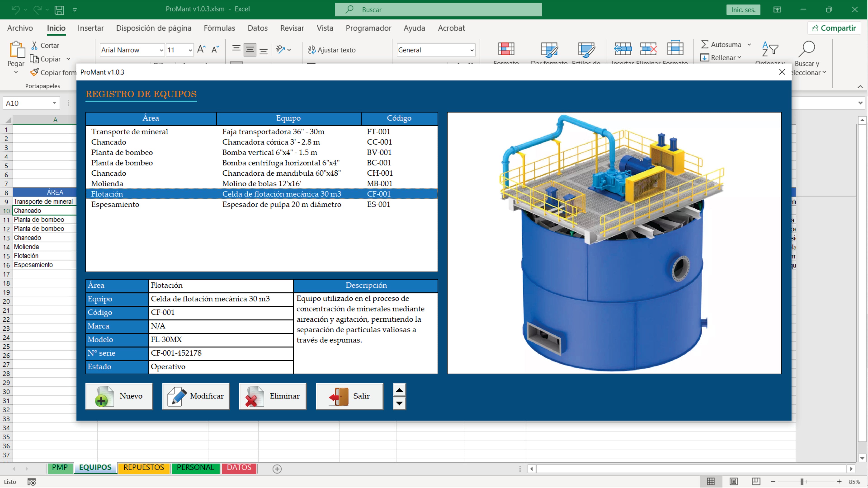Switch to the Fórmulas tab
Screen dimensions: 868x488
click(219, 28)
